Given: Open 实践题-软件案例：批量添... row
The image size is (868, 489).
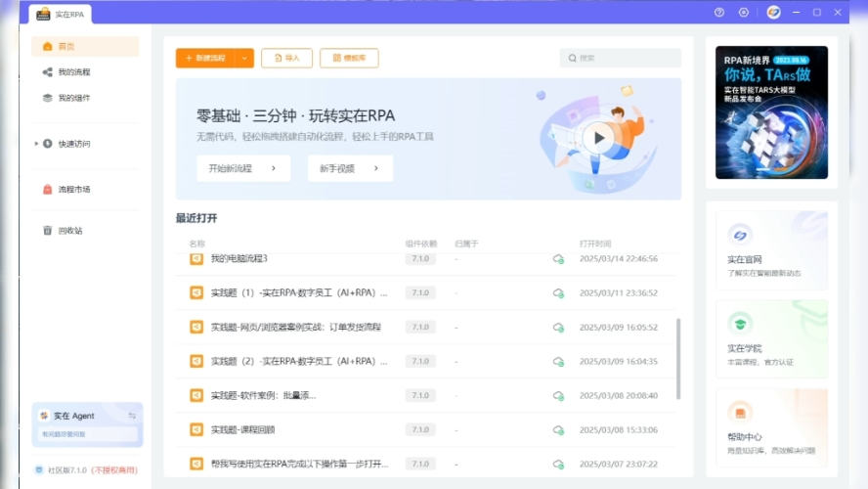Looking at the screenshot, I should [425, 395].
